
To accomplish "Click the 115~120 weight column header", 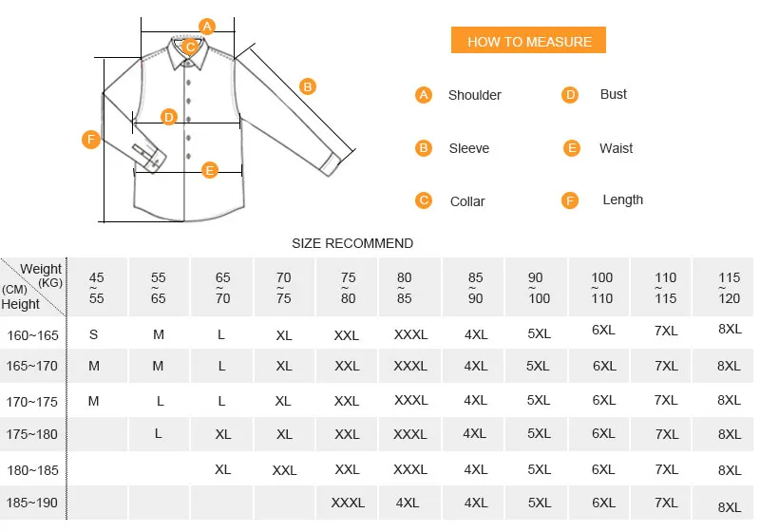I will [x=729, y=287].
